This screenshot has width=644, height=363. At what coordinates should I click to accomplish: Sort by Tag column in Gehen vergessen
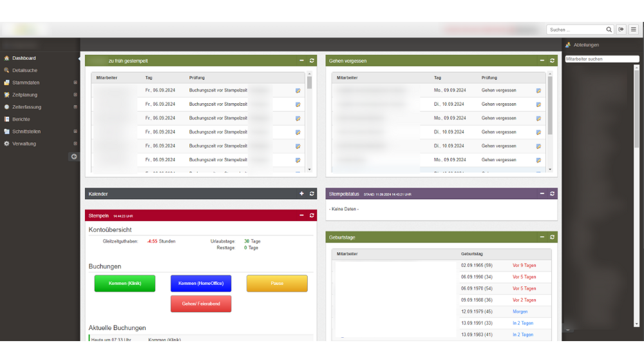coord(437,78)
